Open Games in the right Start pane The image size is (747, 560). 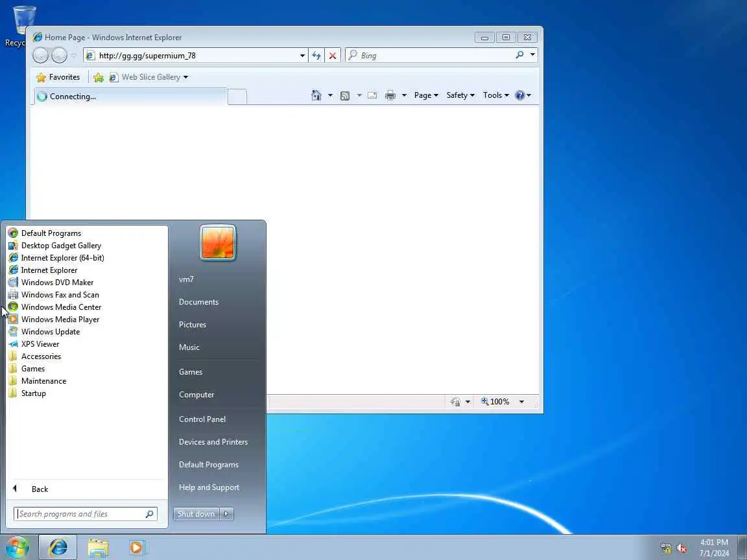click(x=191, y=372)
